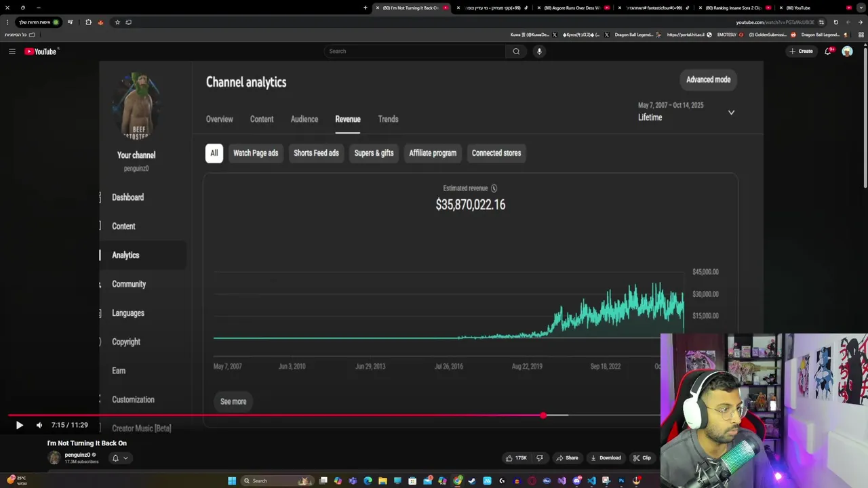The height and width of the screenshot is (488, 868).
Task: Filter revenue by Connected stores
Action: click(496, 153)
